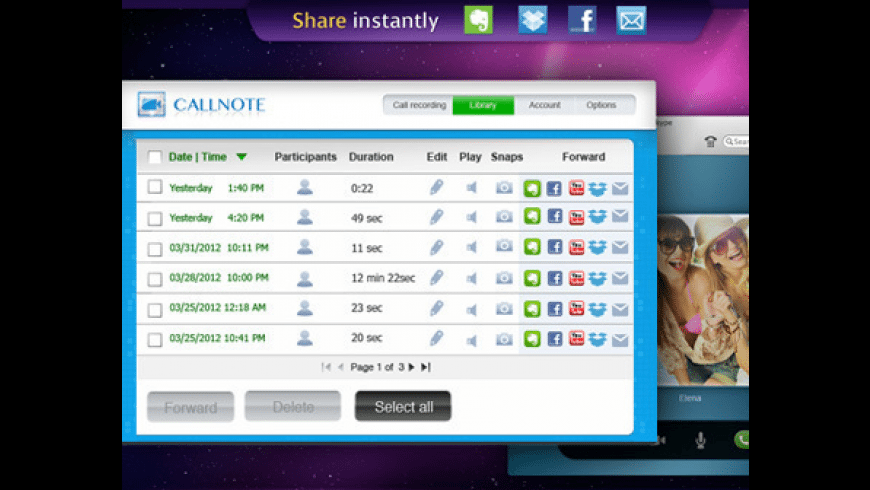
Task: Go to the first page of recordings
Action: click(x=326, y=367)
